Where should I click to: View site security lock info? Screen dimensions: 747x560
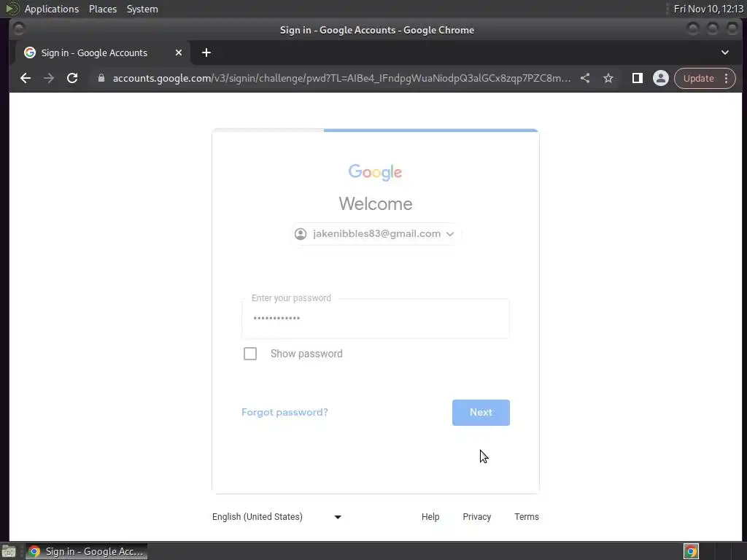[101, 78]
